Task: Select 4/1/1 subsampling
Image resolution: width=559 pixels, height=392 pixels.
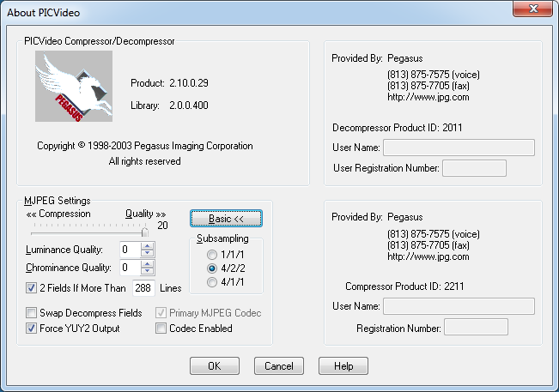Action: 212,282
